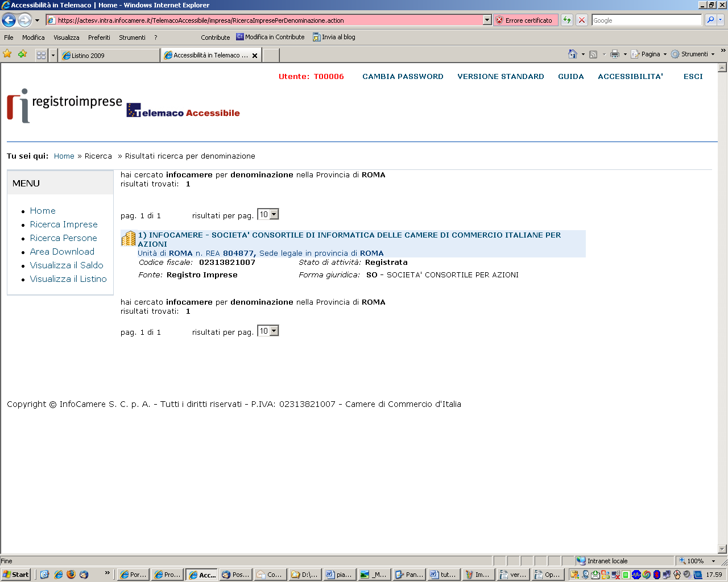Expand the tab list dropdown arrow
This screenshot has width=728, height=582.
click(x=53, y=55)
